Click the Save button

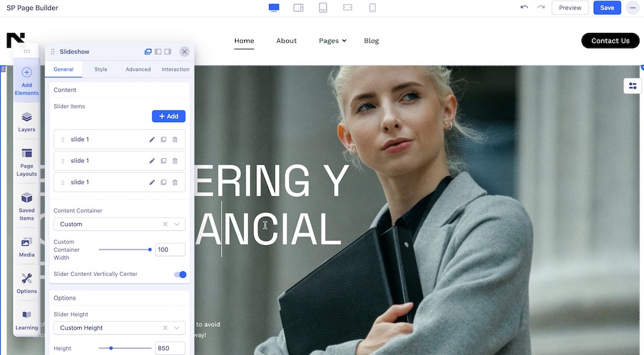point(607,8)
